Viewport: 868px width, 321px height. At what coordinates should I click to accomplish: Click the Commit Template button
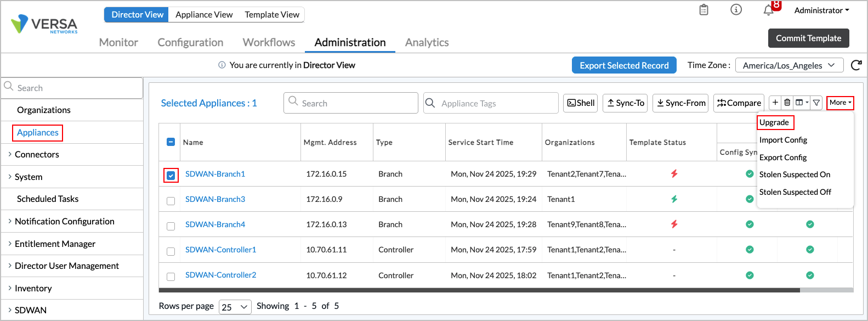(808, 38)
